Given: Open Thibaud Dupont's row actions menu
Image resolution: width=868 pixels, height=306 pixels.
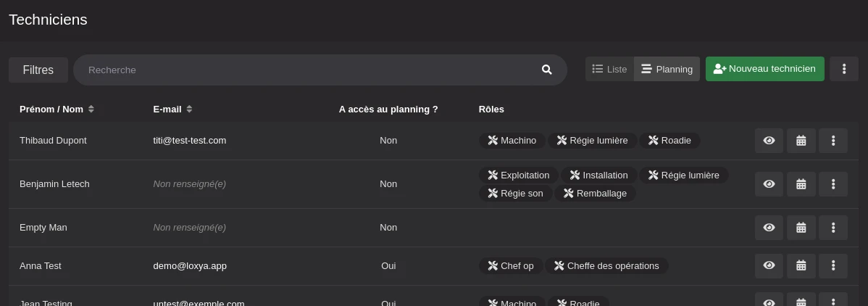Looking at the screenshot, I should pyautogui.click(x=832, y=141).
